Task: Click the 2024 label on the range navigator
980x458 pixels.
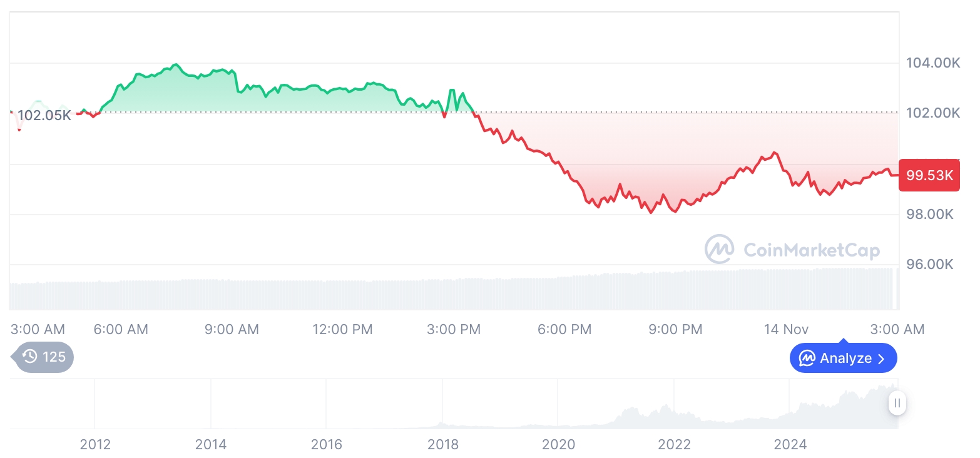Action: point(790,445)
